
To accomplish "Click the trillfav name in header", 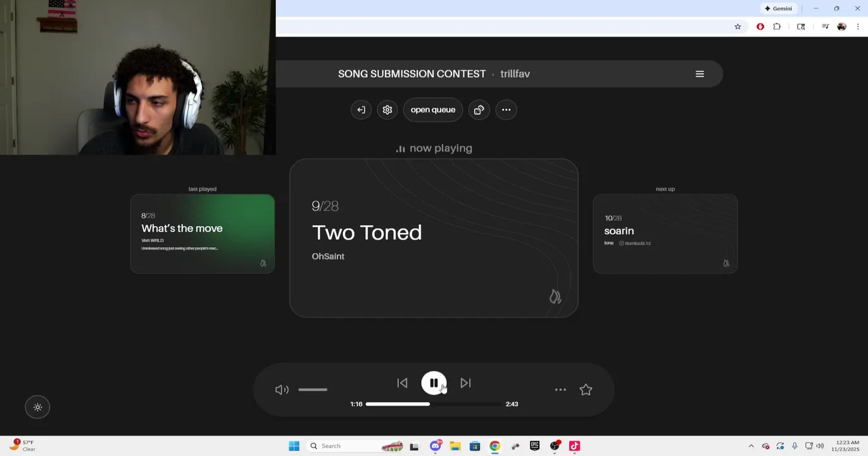I will [515, 74].
